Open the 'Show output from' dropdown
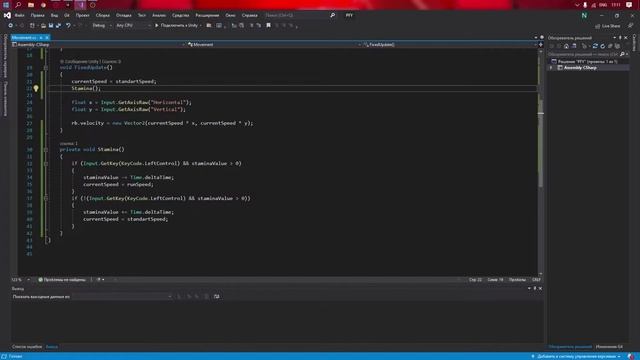640x360 pixels. pyautogui.click(x=122, y=296)
